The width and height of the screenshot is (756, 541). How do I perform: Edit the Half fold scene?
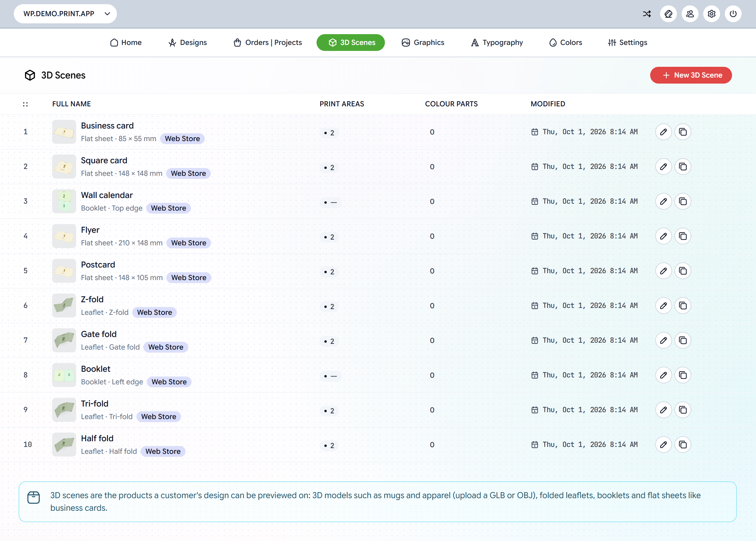(663, 445)
